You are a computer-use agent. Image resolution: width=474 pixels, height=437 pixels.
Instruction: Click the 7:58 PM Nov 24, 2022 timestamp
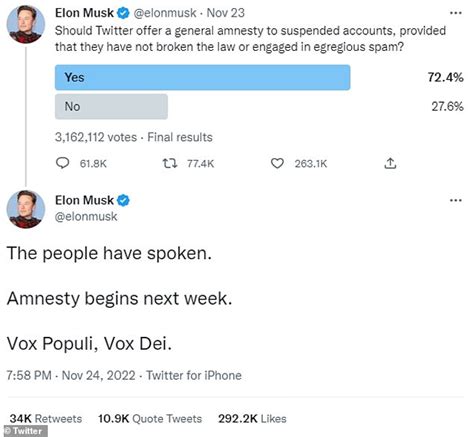(x=71, y=375)
